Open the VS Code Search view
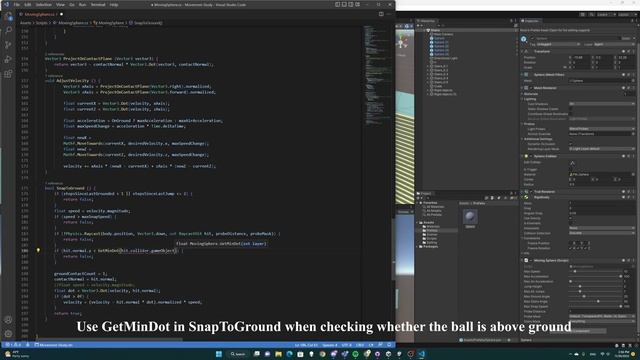Screen dimensions: 640x360 pyautogui.click(x=8, y=31)
